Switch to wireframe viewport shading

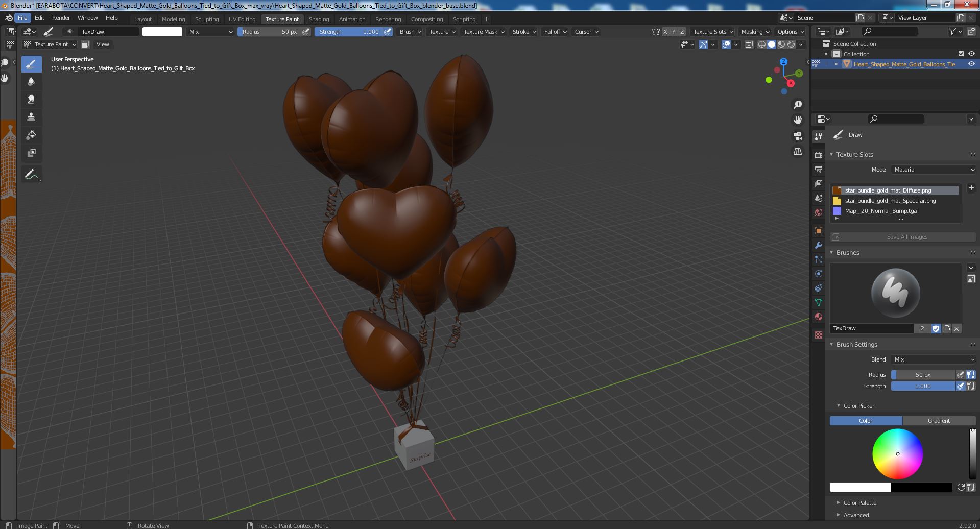762,44
